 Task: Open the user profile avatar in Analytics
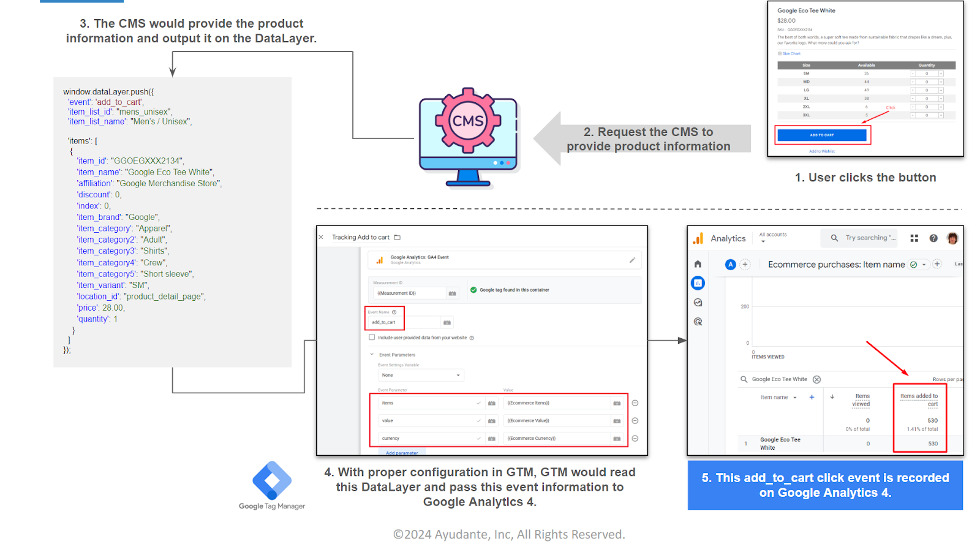(x=952, y=238)
